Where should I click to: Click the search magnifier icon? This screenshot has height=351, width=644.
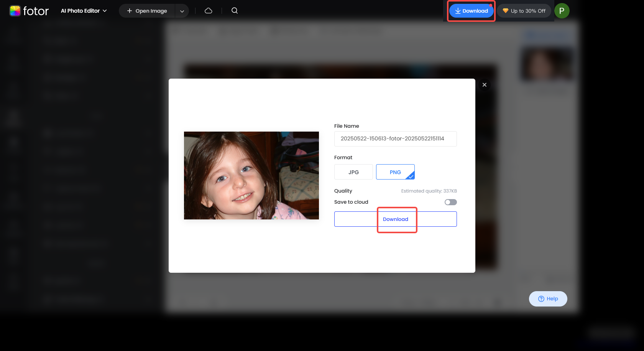pyautogui.click(x=235, y=11)
